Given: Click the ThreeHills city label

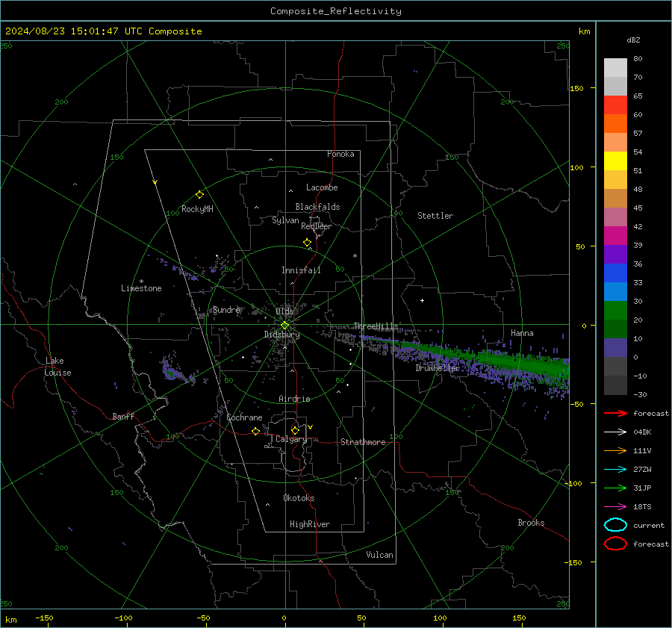Looking at the screenshot, I should (x=376, y=326).
